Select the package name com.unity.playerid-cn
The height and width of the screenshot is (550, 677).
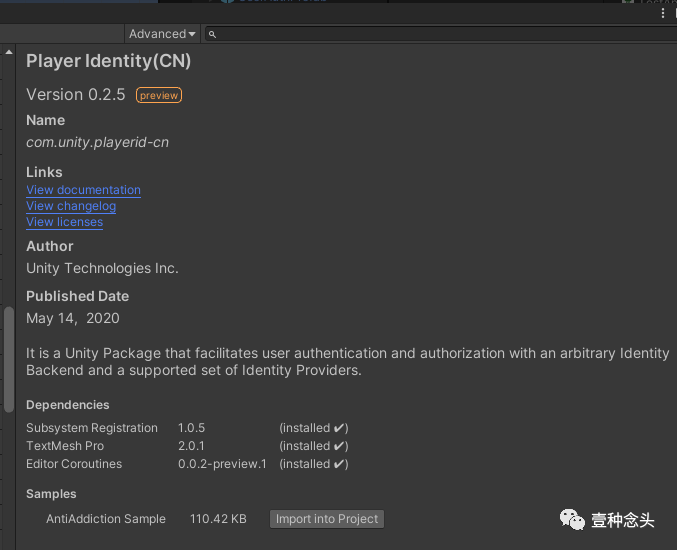click(98, 142)
